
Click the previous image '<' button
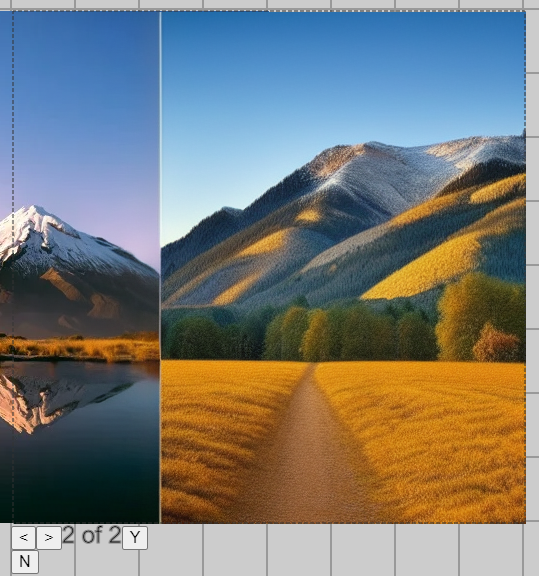[24, 538]
